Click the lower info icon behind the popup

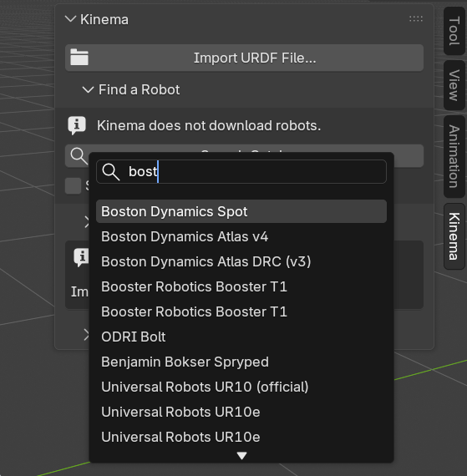coord(81,257)
